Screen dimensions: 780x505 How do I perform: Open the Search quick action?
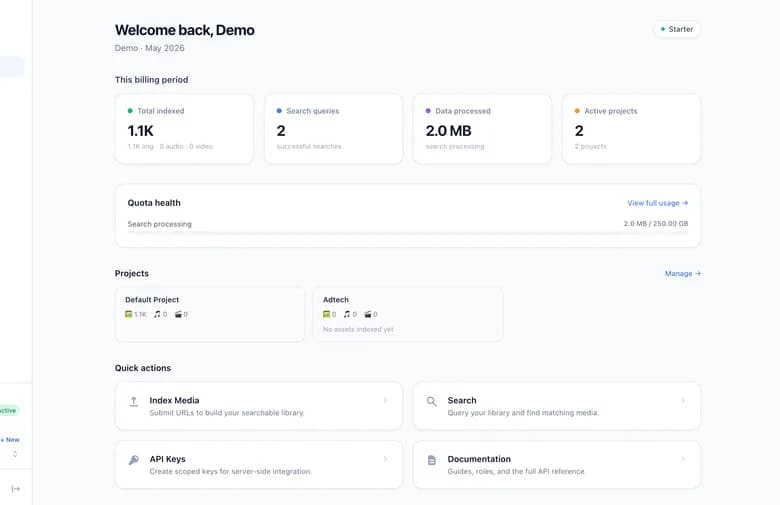tap(557, 406)
